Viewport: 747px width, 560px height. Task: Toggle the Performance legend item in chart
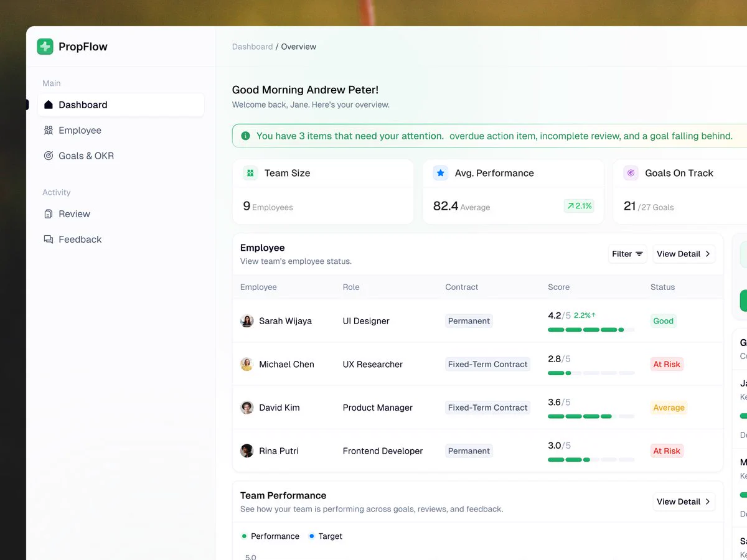[271, 536]
